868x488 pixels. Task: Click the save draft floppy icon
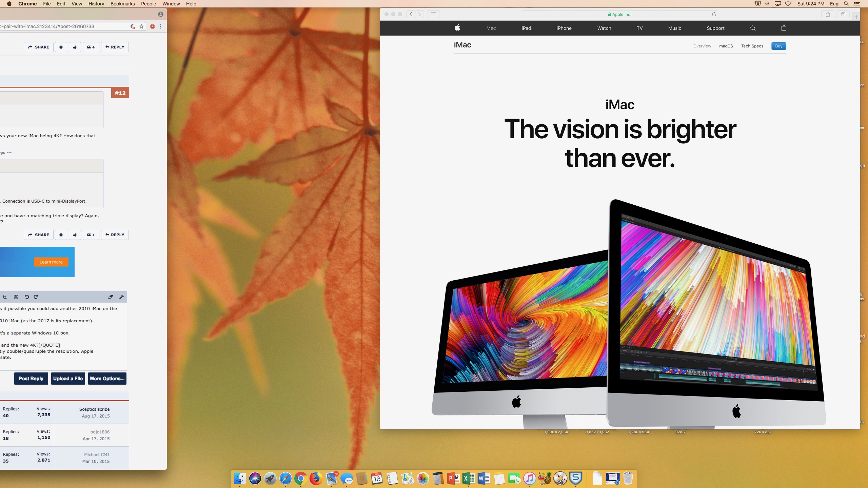point(16,297)
